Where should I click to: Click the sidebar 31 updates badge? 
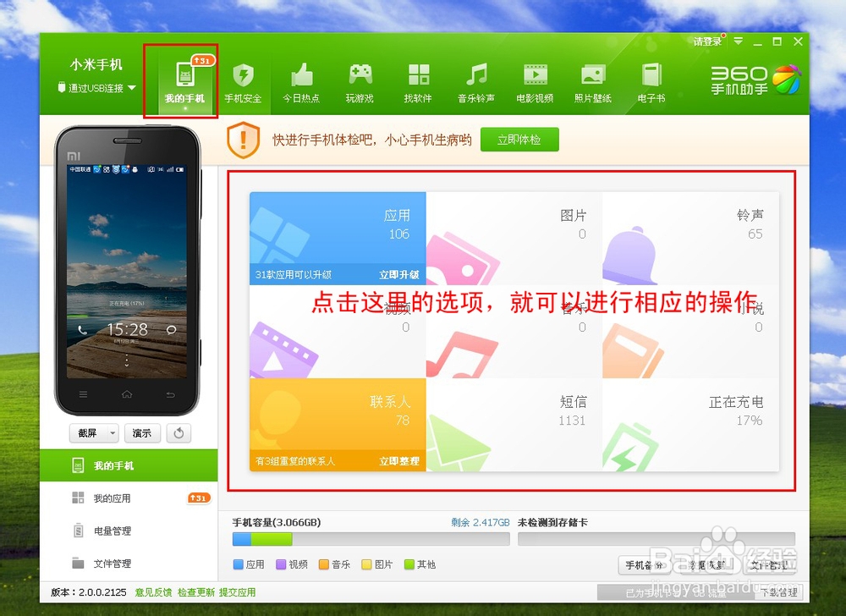pyautogui.click(x=199, y=498)
